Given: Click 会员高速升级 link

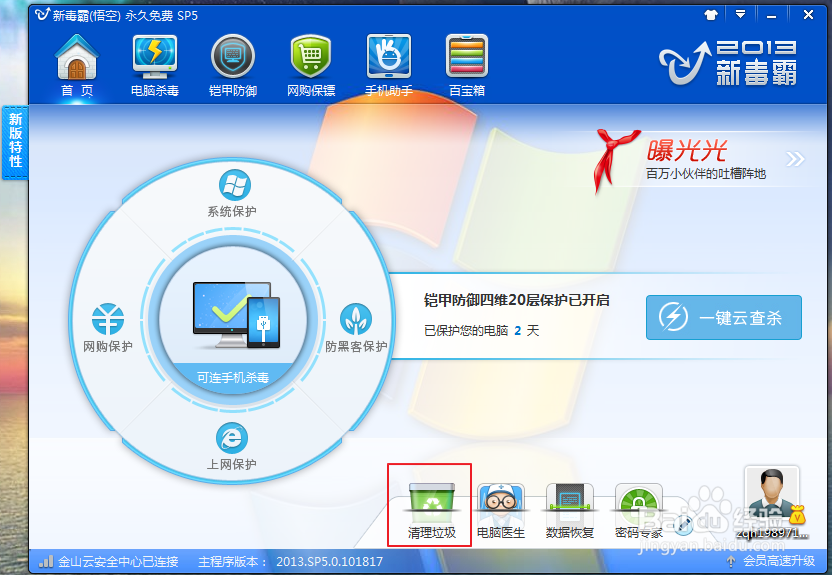Looking at the screenshot, I should [779, 561].
